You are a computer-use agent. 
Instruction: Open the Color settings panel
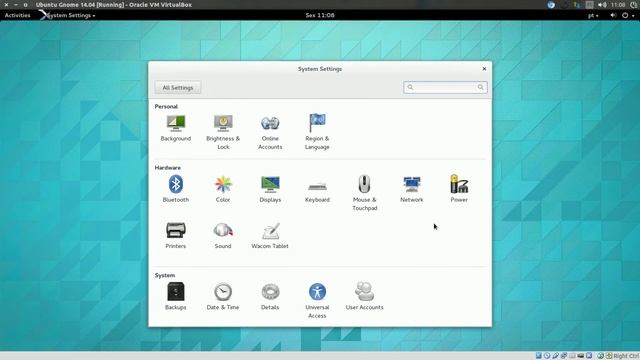(x=223, y=189)
